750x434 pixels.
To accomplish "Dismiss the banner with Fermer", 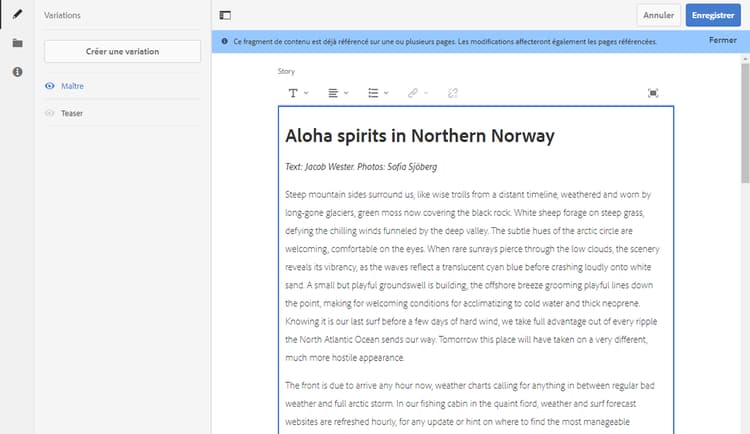I will coord(722,41).
